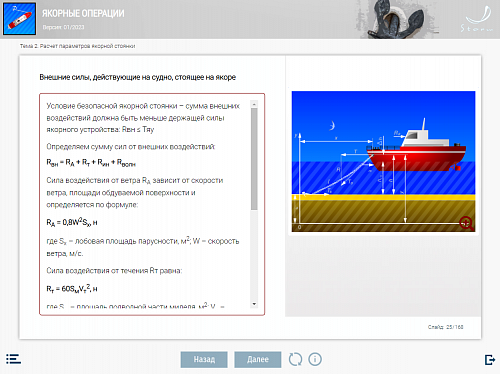Click the scrollbar track below the thumb
The image size is (500, 374).
tap(254, 255)
